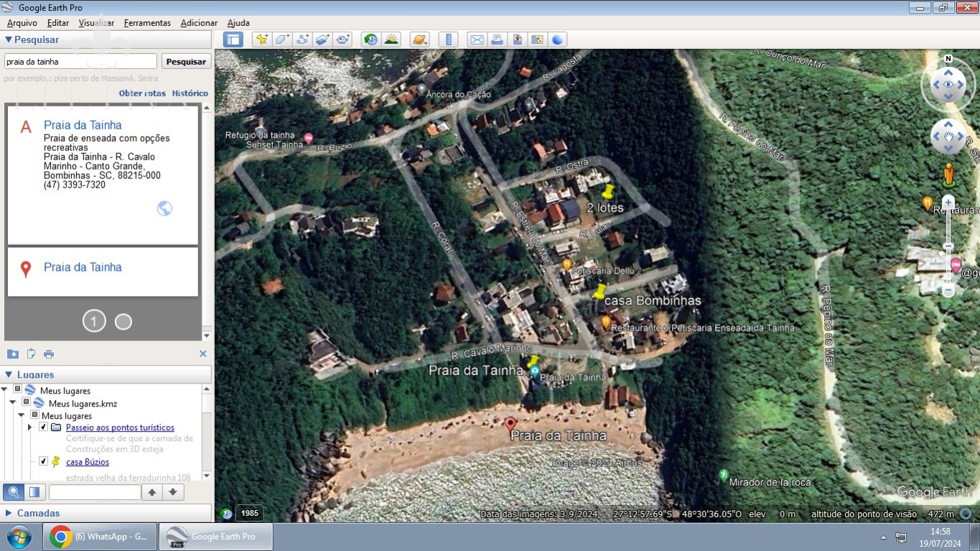Show sunlight across the landscape icon
This screenshot has height=551, width=980.
click(391, 40)
